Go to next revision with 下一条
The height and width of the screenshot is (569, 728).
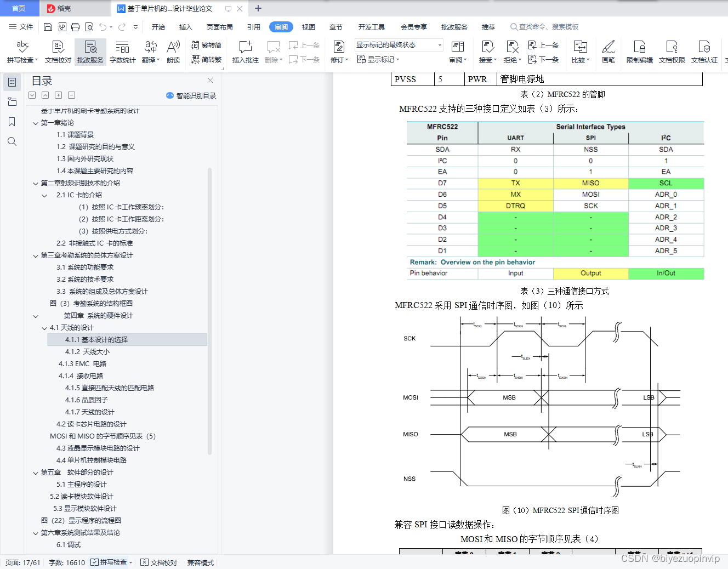pos(543,59)
